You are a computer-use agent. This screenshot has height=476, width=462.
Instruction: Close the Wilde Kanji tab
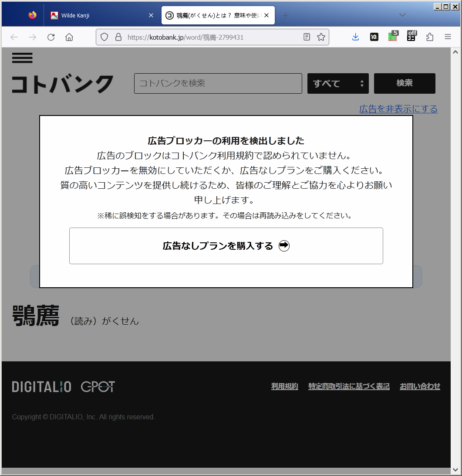pos(151,15)
